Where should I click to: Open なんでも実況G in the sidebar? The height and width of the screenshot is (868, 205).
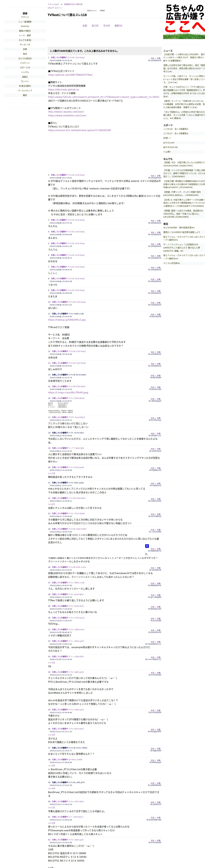pyautogui.click(x=25, y=58)
